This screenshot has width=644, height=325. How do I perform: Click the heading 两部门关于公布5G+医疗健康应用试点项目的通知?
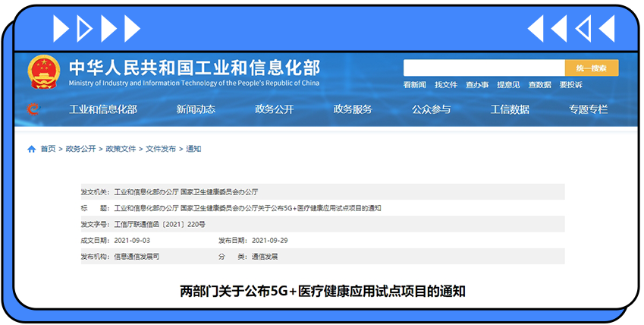pyautogui.click(x=322, y=292)
